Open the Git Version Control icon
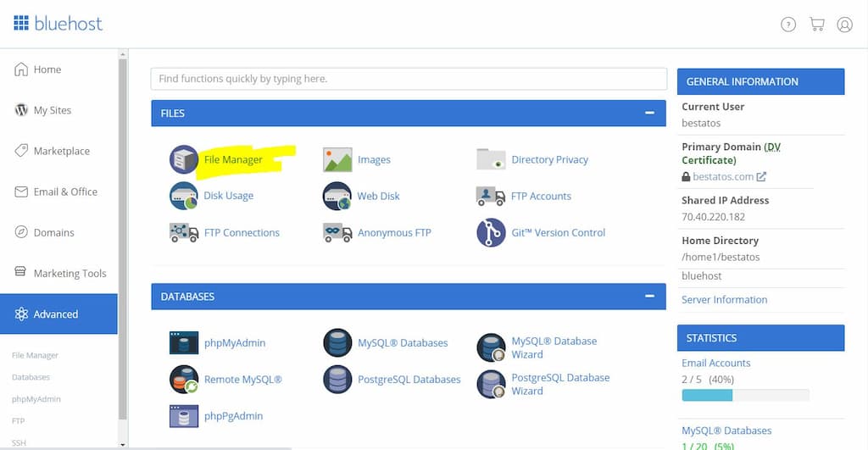This screenshot has height=450, width=868. pos(491,232)
